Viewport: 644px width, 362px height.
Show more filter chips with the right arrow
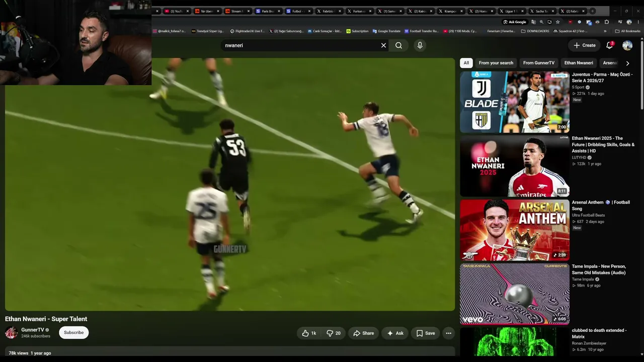[627, 63]
